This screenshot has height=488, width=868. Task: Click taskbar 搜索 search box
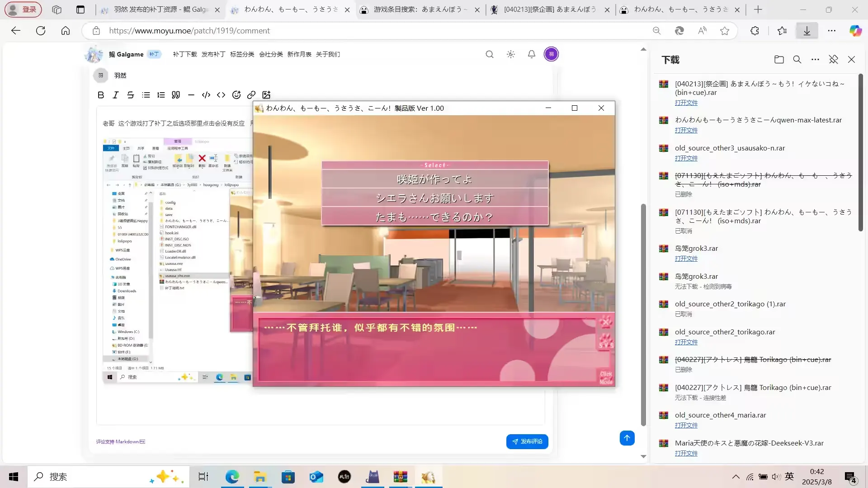(x=108, y=477)
